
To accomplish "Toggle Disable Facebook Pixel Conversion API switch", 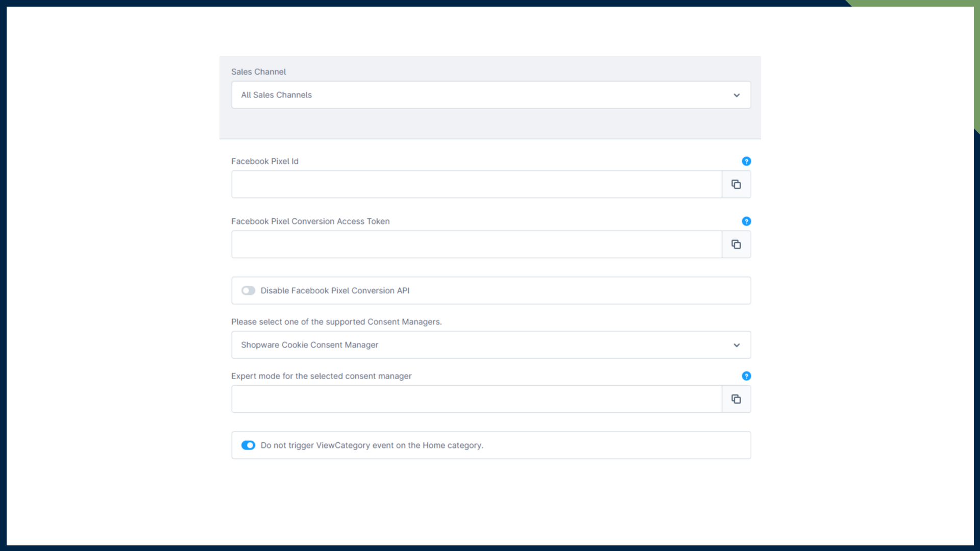I will coord(248,291).
